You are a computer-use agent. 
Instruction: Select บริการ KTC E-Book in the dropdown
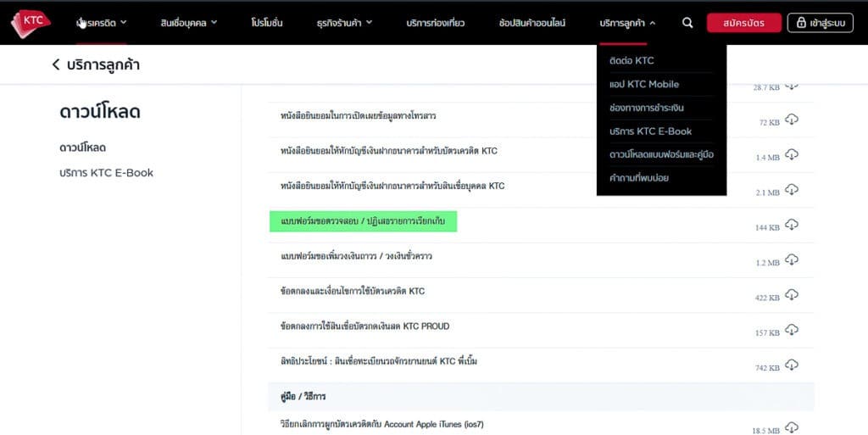pos(650,131)
